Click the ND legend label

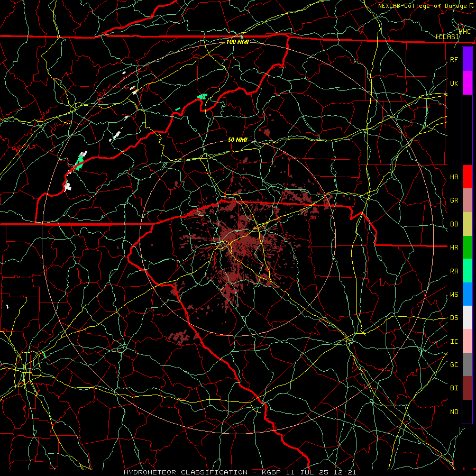tap(454, 411)
